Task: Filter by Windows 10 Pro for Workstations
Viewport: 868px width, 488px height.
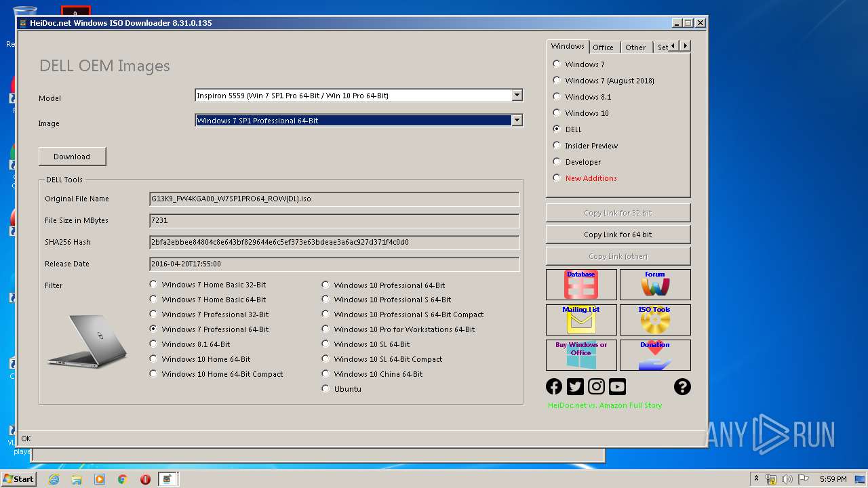Action: coord(398,329)
